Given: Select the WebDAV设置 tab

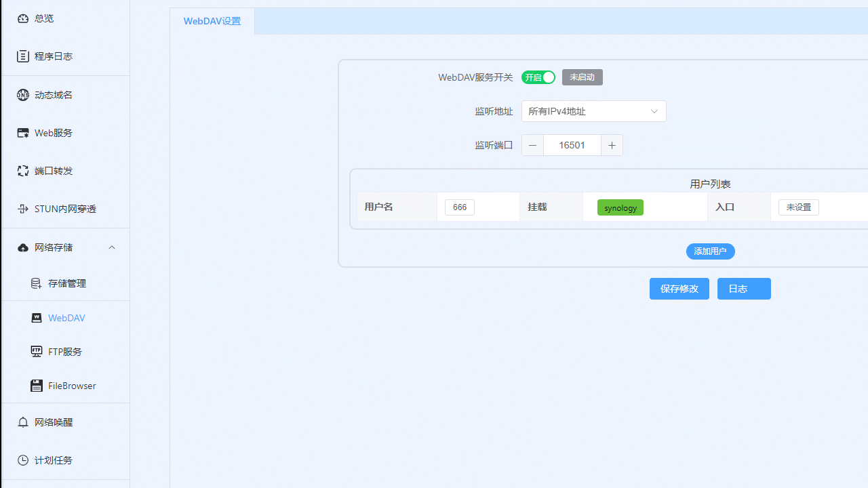Looking at the screenshot, I should coord(212,21).
